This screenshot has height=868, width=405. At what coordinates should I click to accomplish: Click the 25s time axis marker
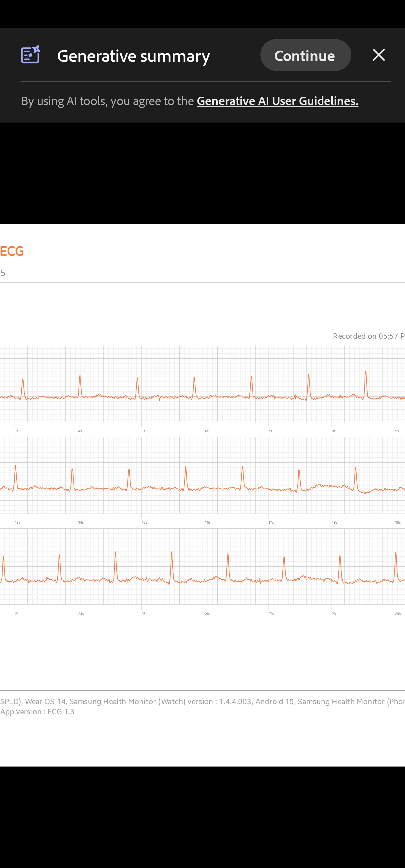click(144, 614)
